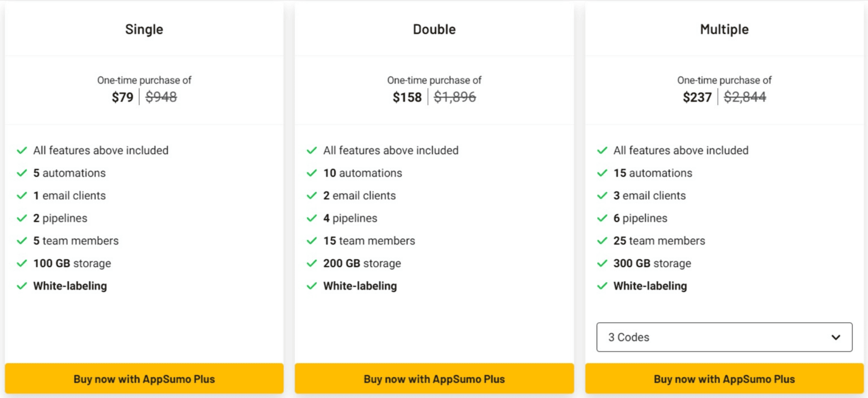Click the chevron arrow in Codes selector
Screen dimensions: 868x398
836,337
